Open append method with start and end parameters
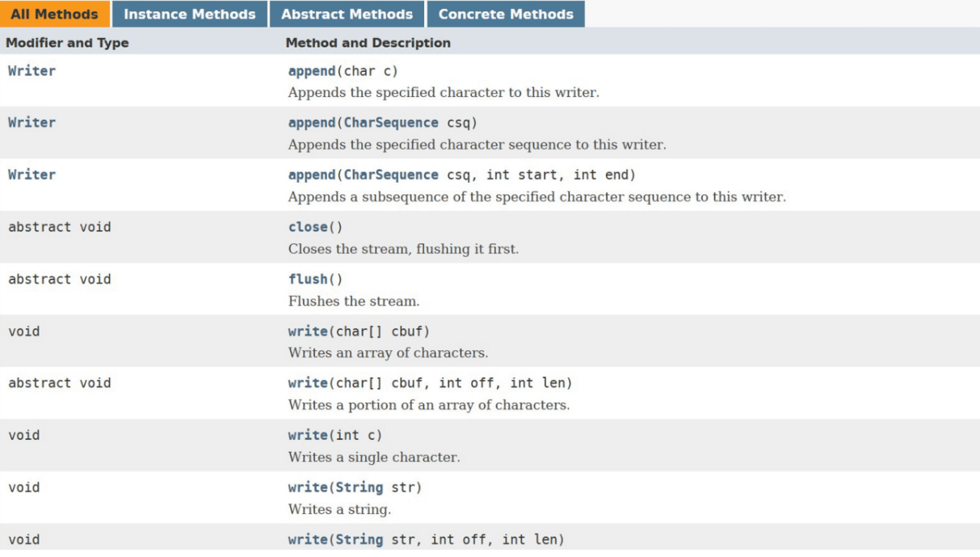The width and height of the screenshot is (980, 557). click(x=312, y=175)
